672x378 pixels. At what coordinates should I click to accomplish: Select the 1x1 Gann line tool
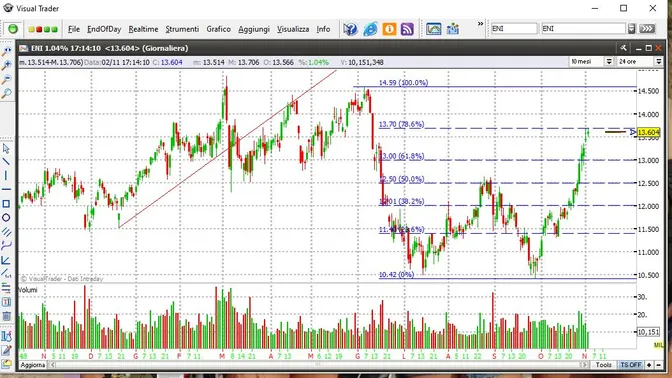click(6, 273)
